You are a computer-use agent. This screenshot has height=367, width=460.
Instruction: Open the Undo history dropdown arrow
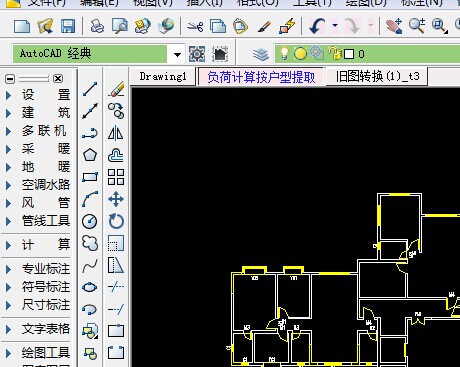coord(335,26)
